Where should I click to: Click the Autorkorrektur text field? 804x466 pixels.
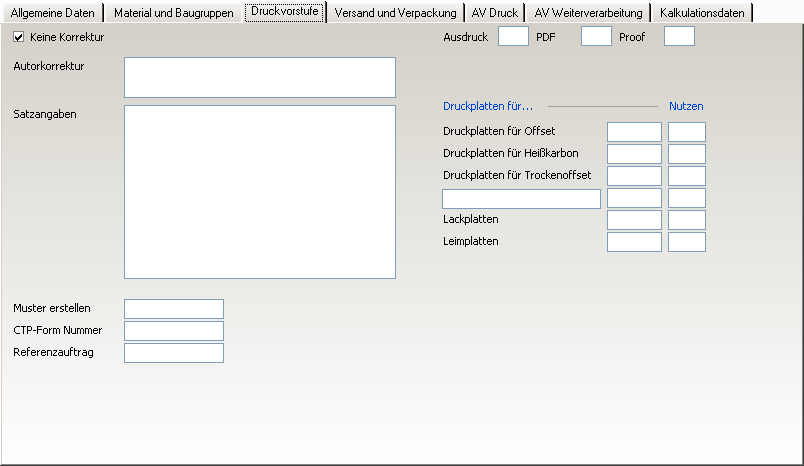(260, 77)
